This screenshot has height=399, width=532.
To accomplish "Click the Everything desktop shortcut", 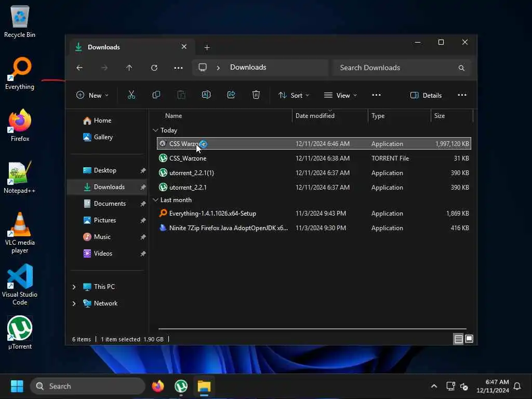I will click(20, 73).
